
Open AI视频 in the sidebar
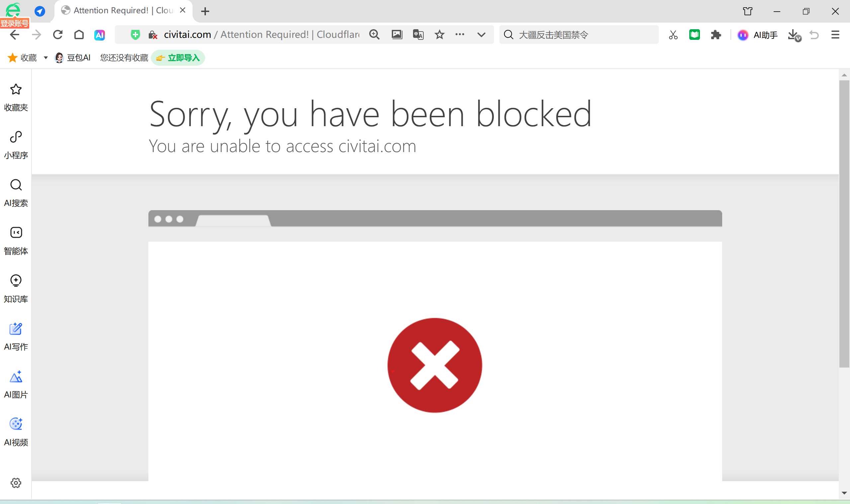tap(16, 432)
